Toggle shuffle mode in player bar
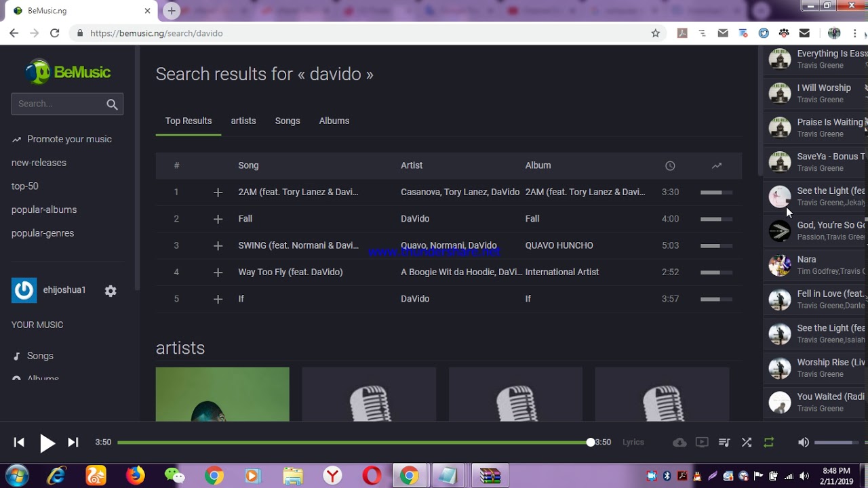 coord(747,443)
